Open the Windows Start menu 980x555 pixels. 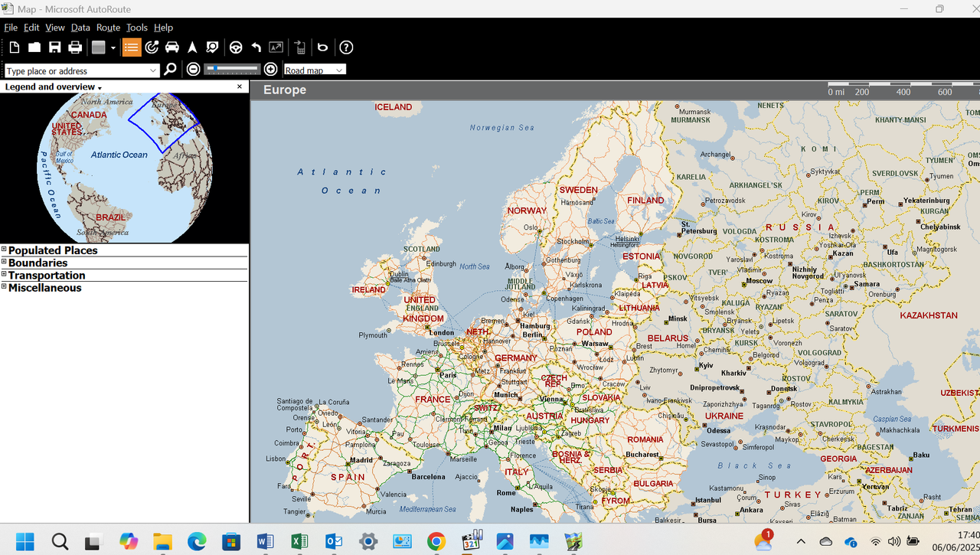(x=25, y=542)
